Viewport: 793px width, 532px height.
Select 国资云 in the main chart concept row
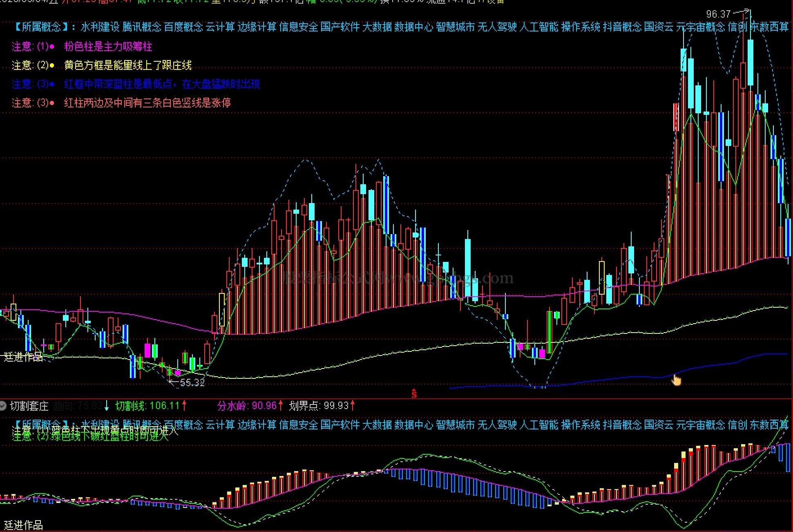[x=659, y=27]
